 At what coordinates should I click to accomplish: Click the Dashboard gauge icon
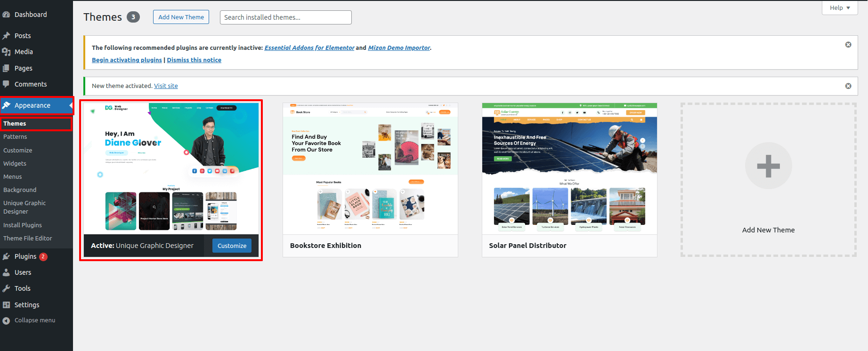(x=6, y=15)
